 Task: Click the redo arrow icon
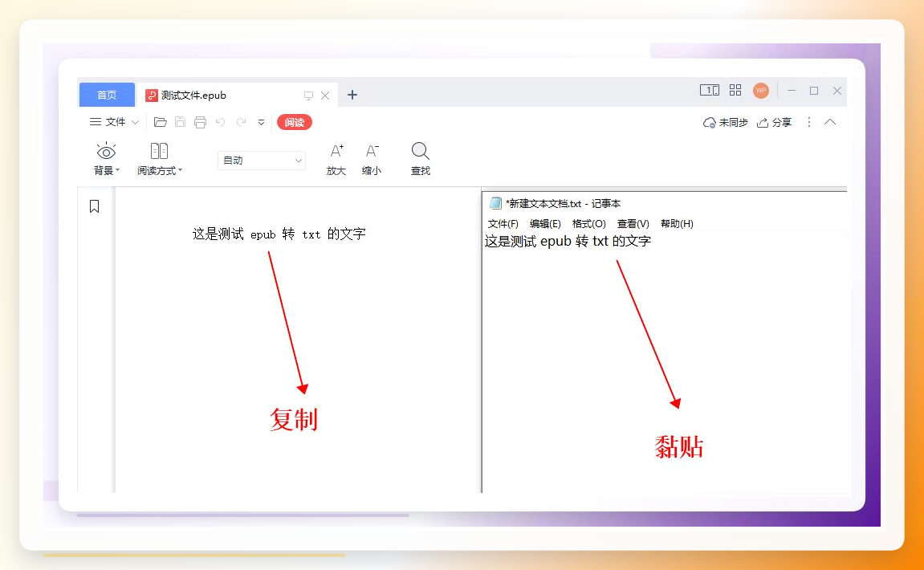click(x=241, y=122)
